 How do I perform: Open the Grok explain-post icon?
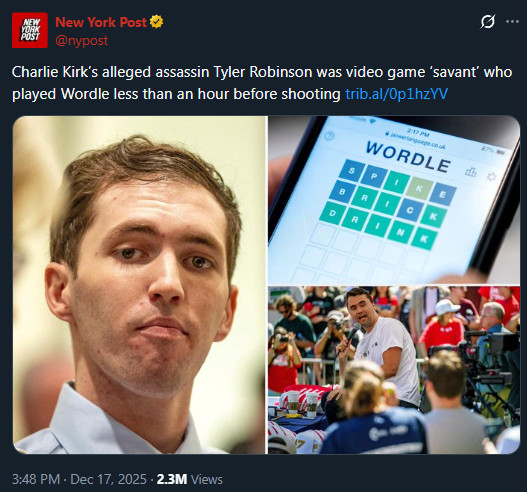click(487, 22)
